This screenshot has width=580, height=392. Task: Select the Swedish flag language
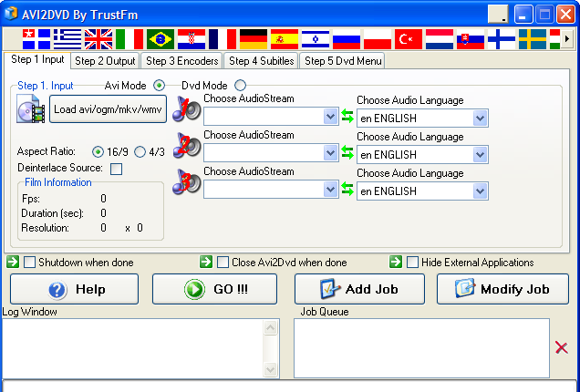tap(533, 39)
